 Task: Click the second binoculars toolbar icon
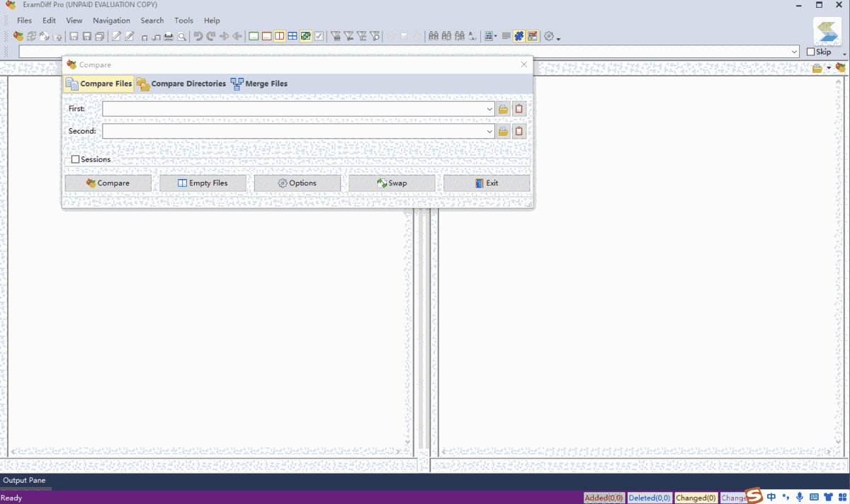(x=446, y=36)
